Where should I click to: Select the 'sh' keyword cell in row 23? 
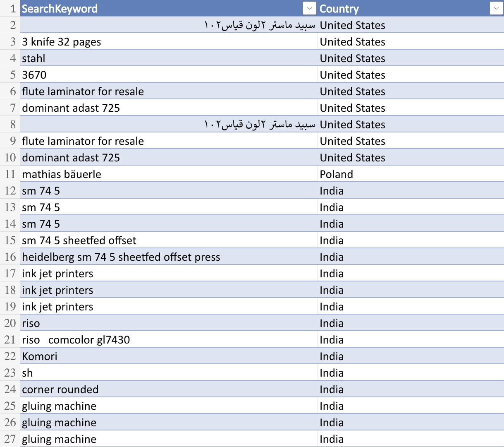(169, 372)
